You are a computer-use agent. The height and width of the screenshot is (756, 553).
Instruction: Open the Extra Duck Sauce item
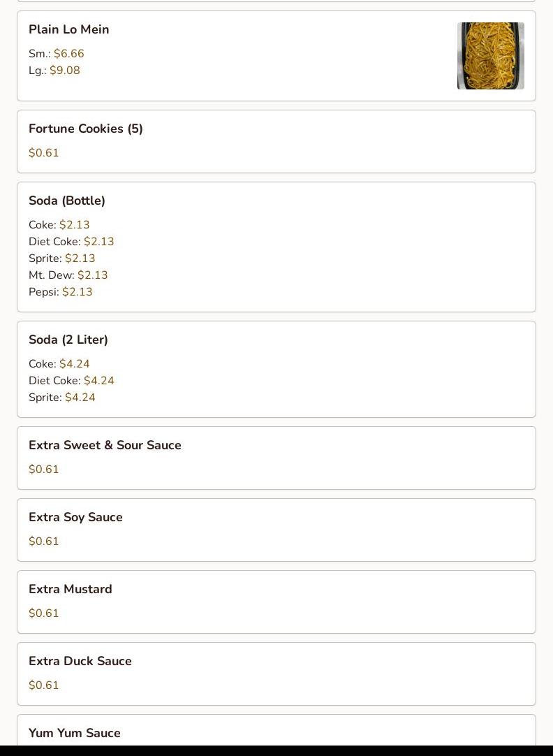point(276,674)
